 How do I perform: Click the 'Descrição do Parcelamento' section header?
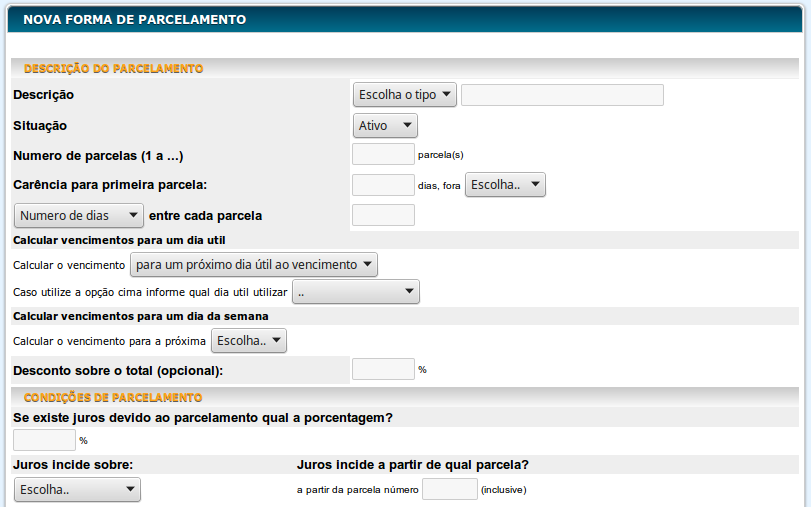(x=113, y=69)
